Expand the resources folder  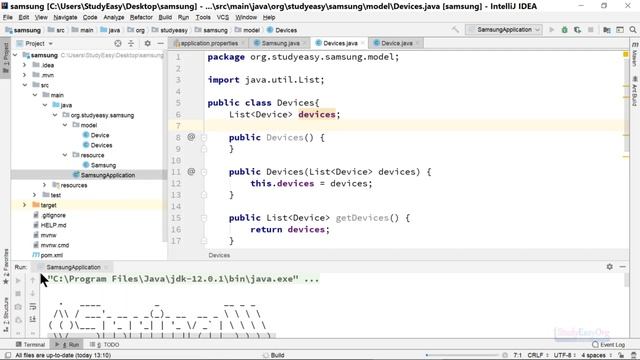(x=44, y=185)
